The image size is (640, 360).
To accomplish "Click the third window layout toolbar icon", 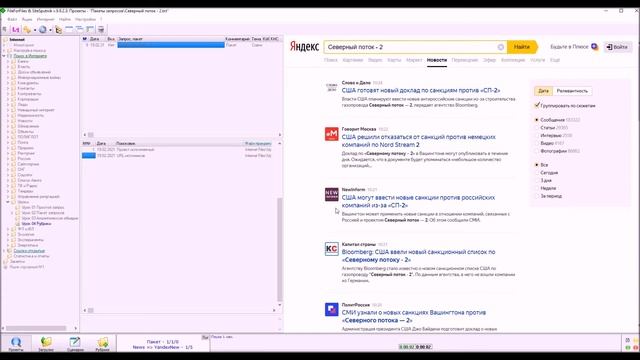I will point(90,29).
